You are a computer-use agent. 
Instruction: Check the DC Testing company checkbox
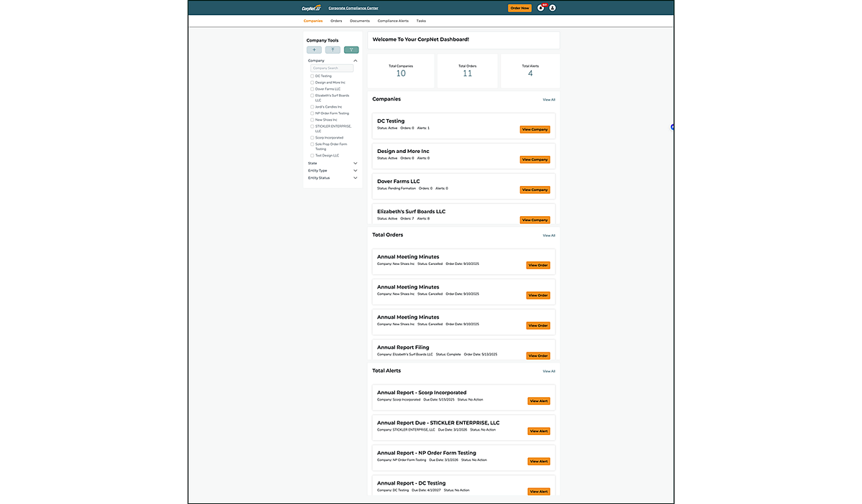[312, 76]
